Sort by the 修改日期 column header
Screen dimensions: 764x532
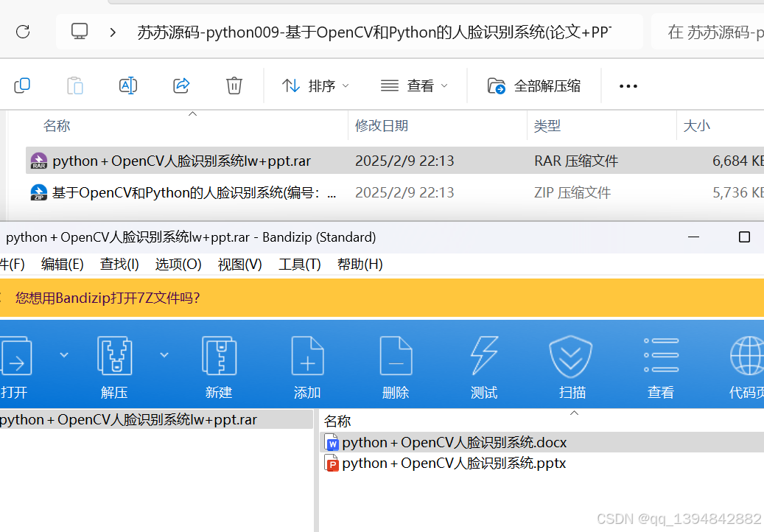coord(382,126)
